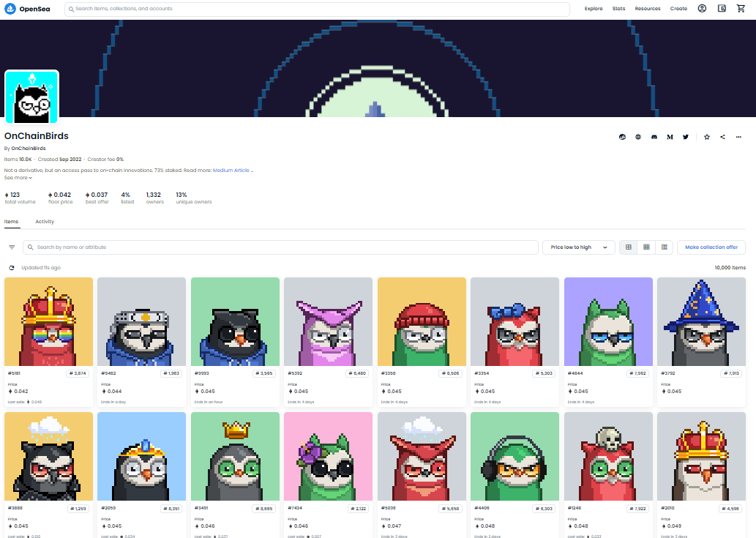Switch to the Activity tab
The height and width of the screenshot is (538, 756).
(x=45, y=222)
